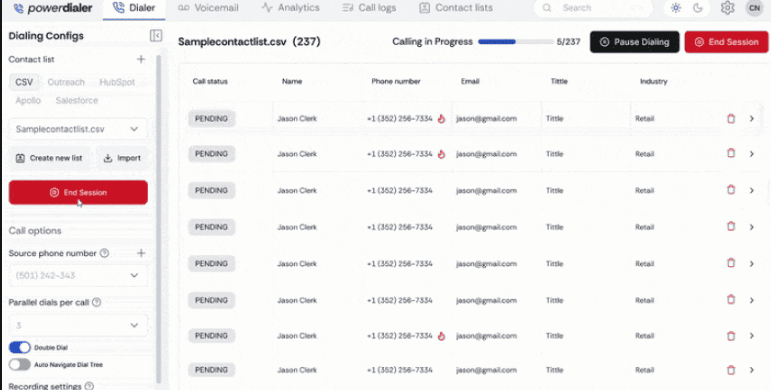
Task: Add a source phone number with plus icon
Action: (141, 253)
